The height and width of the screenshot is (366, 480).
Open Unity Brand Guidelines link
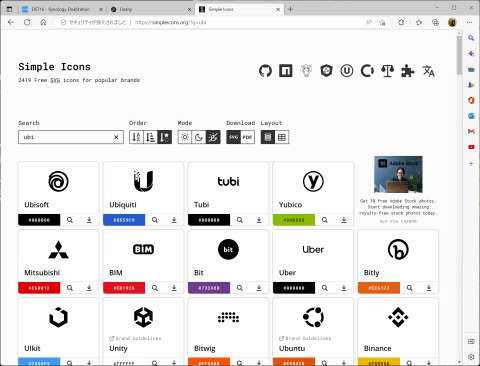coord(135,338)
